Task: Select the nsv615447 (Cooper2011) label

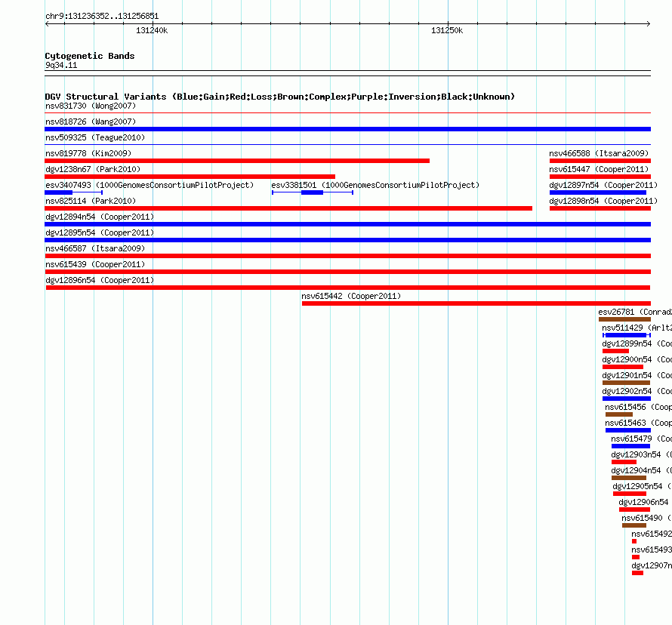Action: pos(600,169)
